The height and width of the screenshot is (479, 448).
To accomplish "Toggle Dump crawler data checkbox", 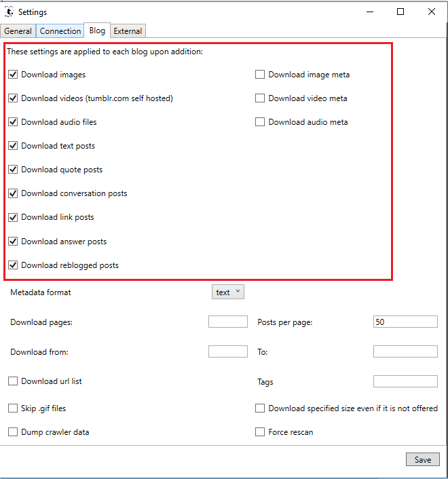I will point(13,432).
